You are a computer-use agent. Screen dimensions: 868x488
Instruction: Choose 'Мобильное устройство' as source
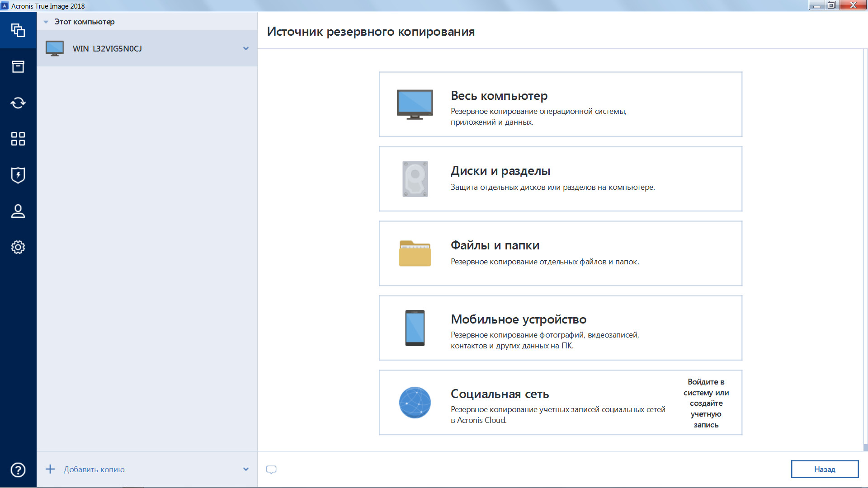click(x=560, y=328)
